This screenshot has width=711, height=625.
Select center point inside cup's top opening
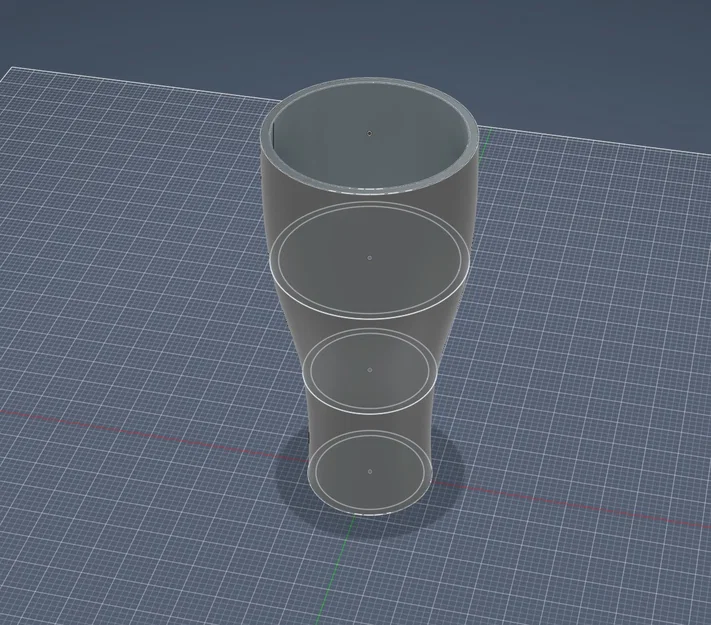pyautogui.click(x=370, y=133)
